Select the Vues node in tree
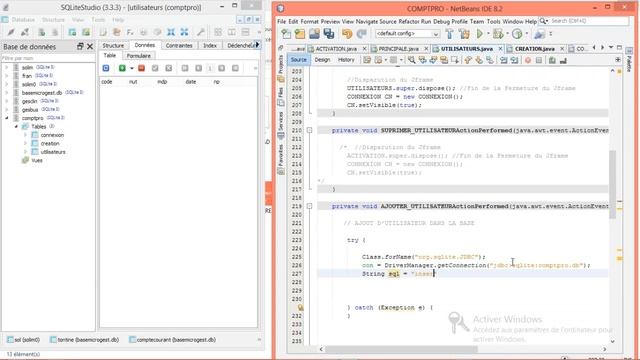This screenshot has height=360, width=640. click(37, 160)
